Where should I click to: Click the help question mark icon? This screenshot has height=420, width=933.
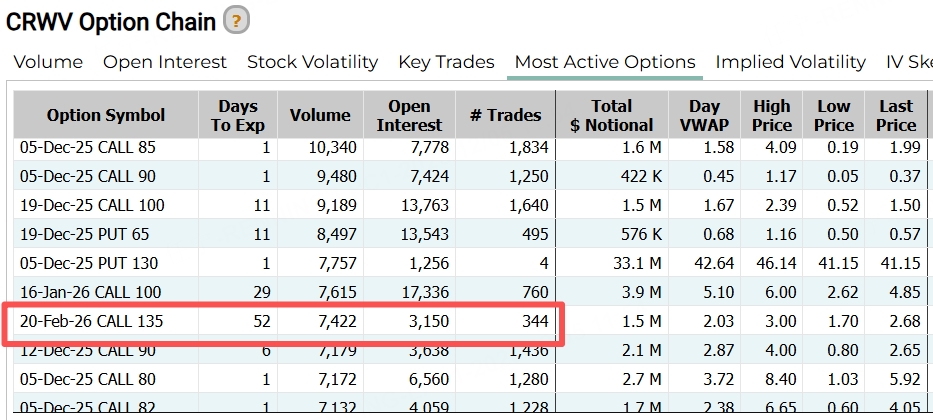tap(237, 19)
